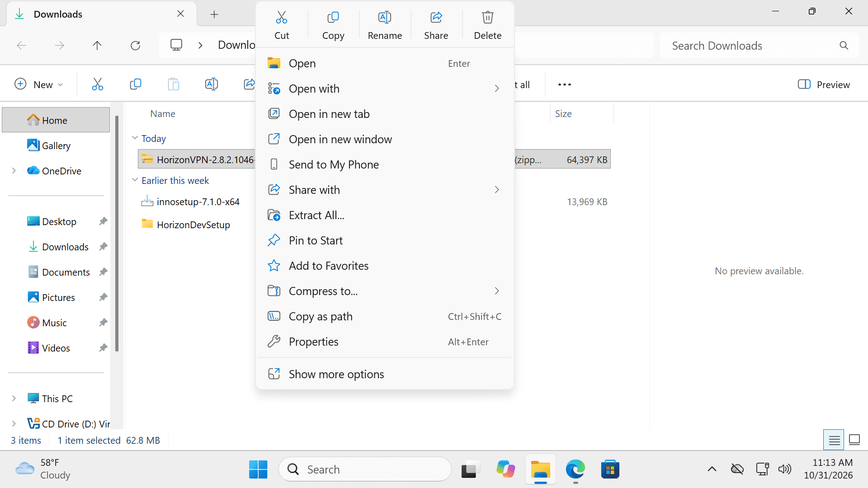Go up one folder level arrow

pos(97,45)
